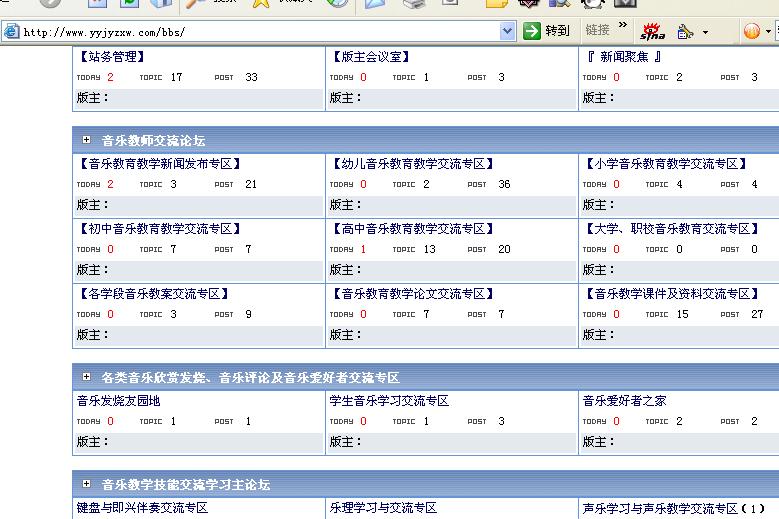Click TOPIC count 13 in 高中音乐教育教学交流专区
Image resolution: width=779 pixels, height=519 pixels.
[x=429, y=249]
